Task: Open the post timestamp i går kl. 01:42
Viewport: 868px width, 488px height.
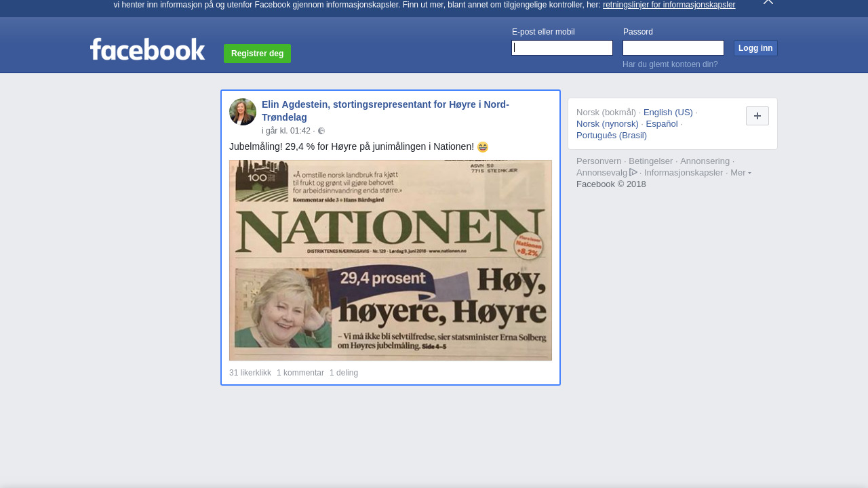Action: click(286, 131)
